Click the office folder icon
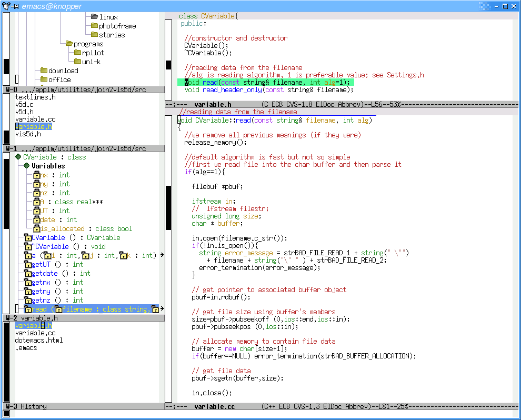The width and height of the screenshot is (521, 420). coord(44,79)
